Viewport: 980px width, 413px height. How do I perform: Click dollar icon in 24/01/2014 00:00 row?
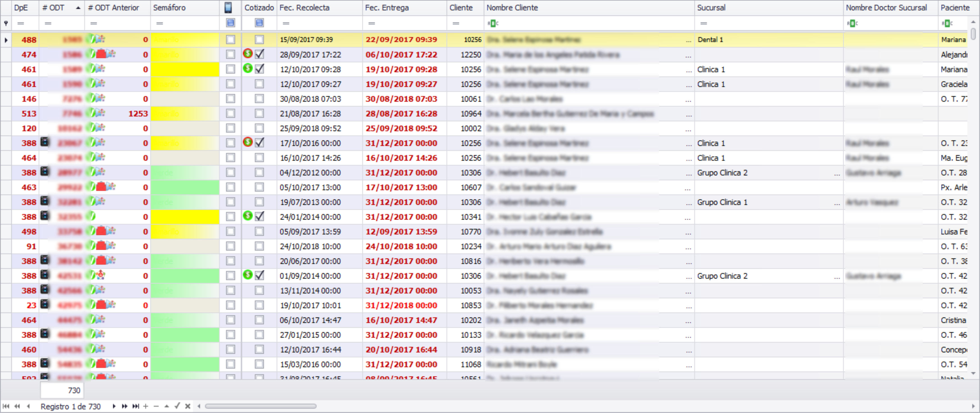(248, 216)
